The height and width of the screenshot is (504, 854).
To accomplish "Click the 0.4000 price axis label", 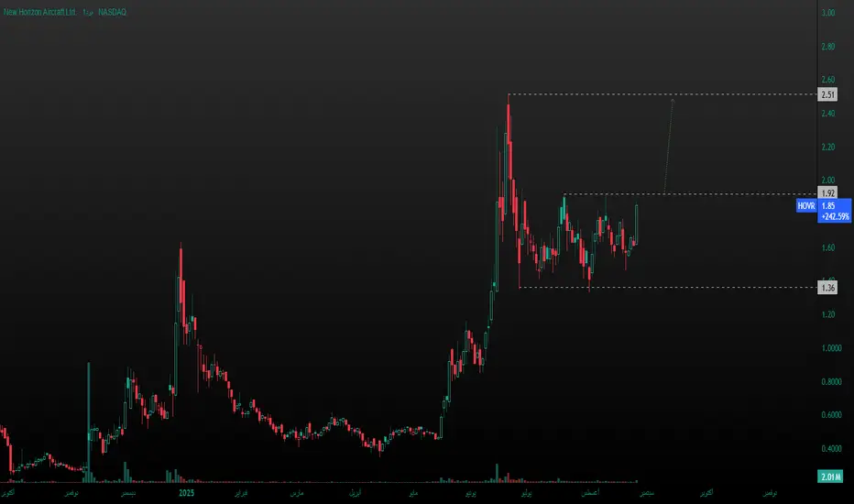I will (x=831, y=448).
